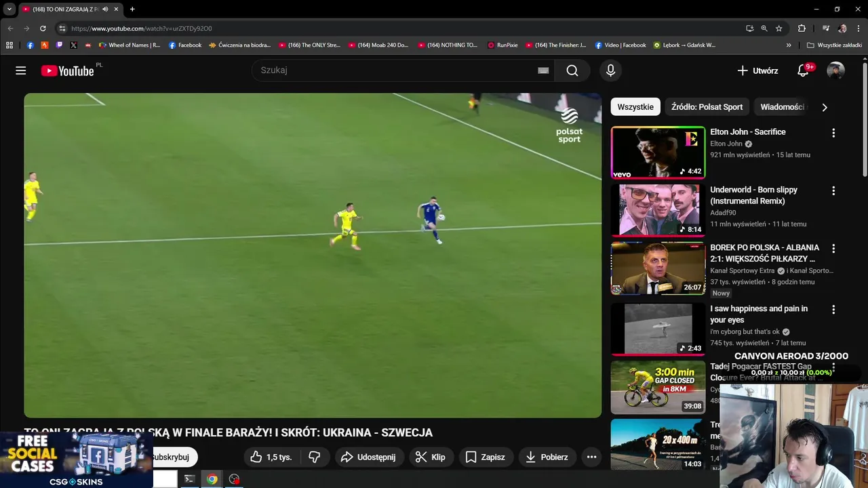The image size is (868, 488).
Task: Expand next filter chips with right chevron
Action: [825, 107]
